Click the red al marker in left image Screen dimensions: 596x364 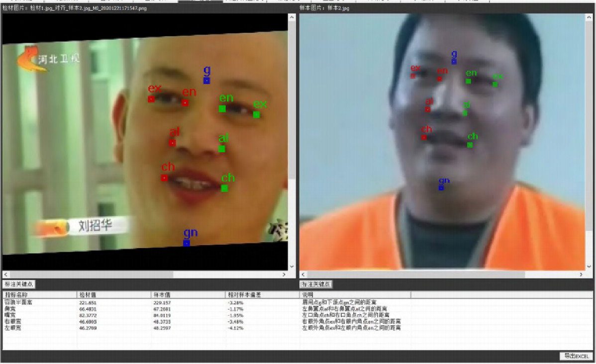172,143
